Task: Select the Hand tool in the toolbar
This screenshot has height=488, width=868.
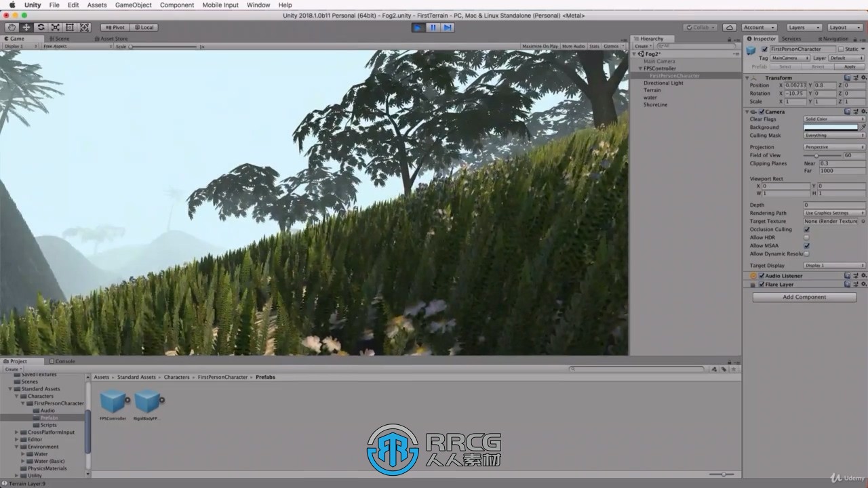Action: click(12, 27)
